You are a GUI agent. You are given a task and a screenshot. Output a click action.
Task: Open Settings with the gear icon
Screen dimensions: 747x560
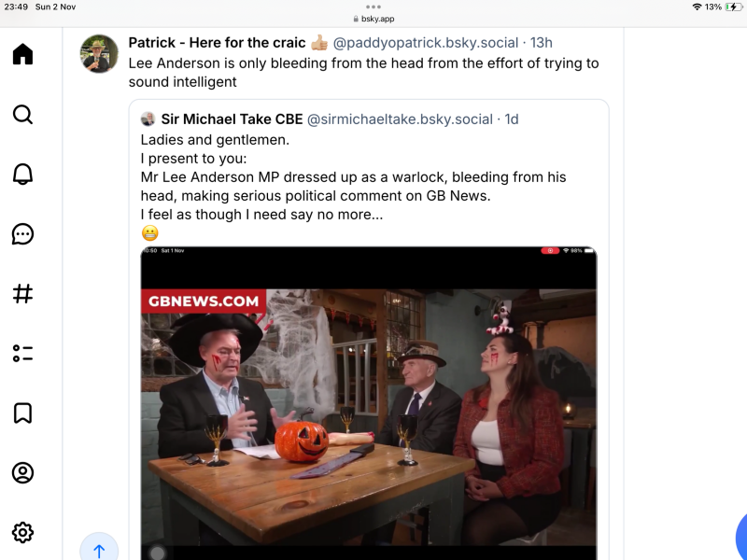22,532
